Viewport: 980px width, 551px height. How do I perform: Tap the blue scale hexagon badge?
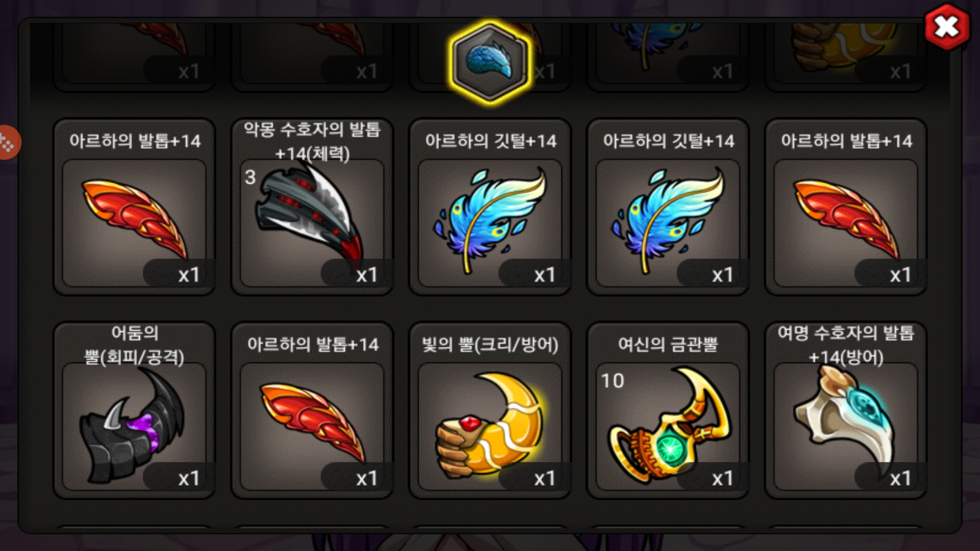pyautogui.click(x=489, y=63)
